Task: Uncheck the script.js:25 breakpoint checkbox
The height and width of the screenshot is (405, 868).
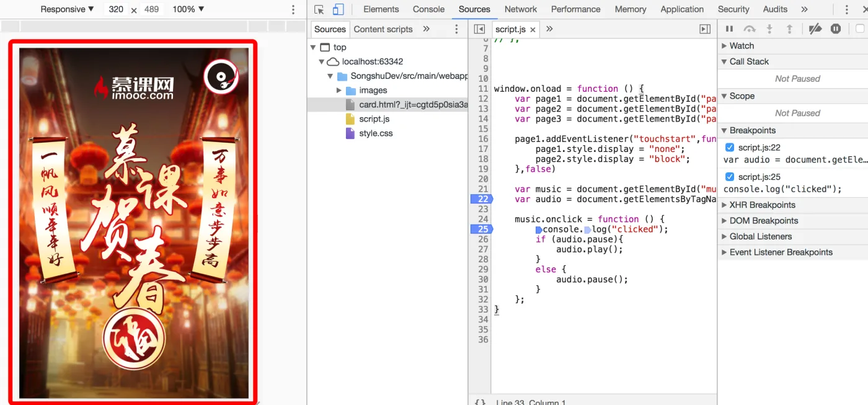Action: click(x=730, y=177)
